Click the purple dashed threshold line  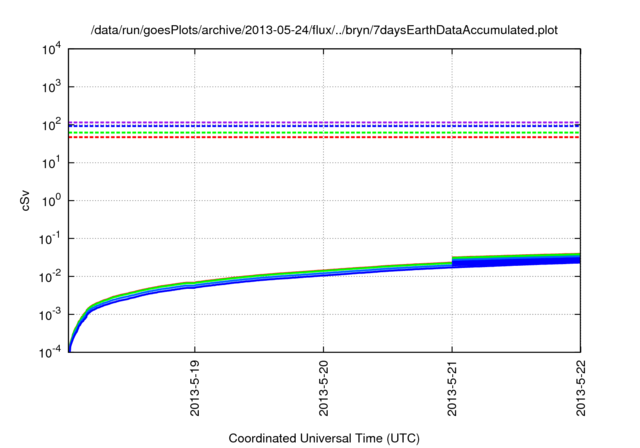point(324,122)
